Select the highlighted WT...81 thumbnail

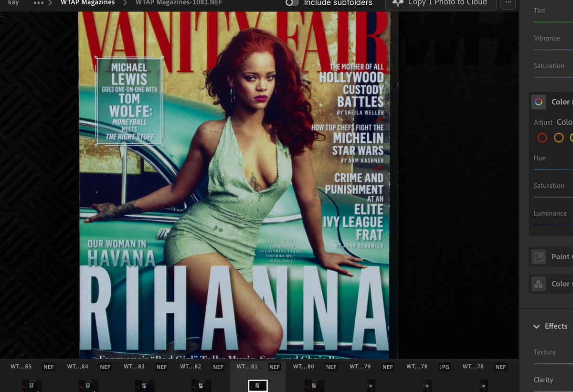tap(258, 386)
